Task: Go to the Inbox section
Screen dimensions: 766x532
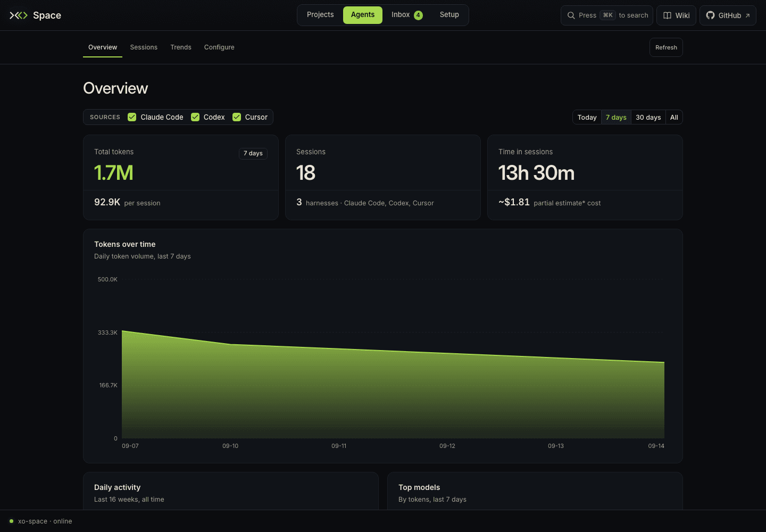Action: coord(407,15)
